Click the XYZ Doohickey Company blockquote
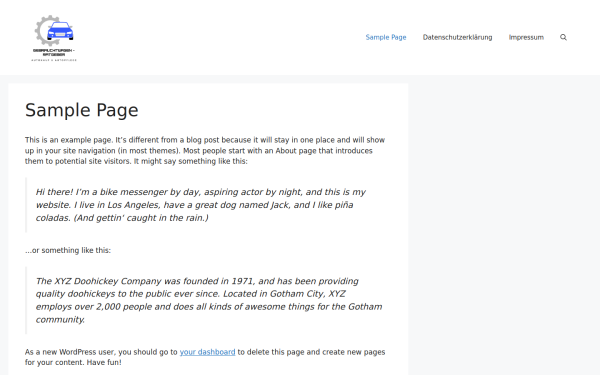 [209, 300]
